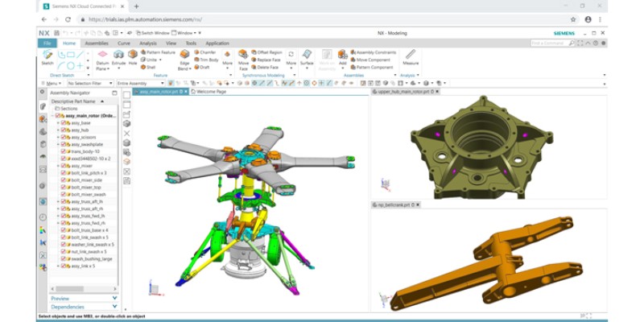This screenshot has height=322, width=644.
Task: Toggle swash_bushing_large checkbox
Action: point(64,258)
